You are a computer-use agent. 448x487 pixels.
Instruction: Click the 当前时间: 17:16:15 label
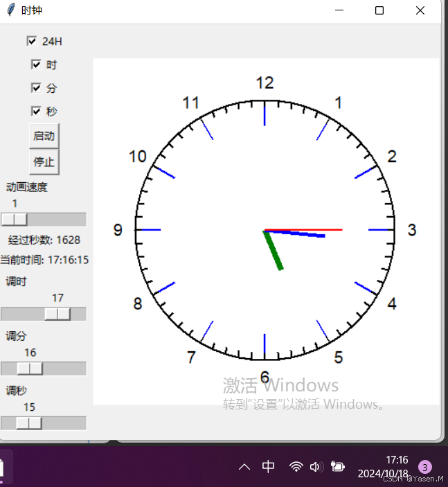(x=44, y=260)
